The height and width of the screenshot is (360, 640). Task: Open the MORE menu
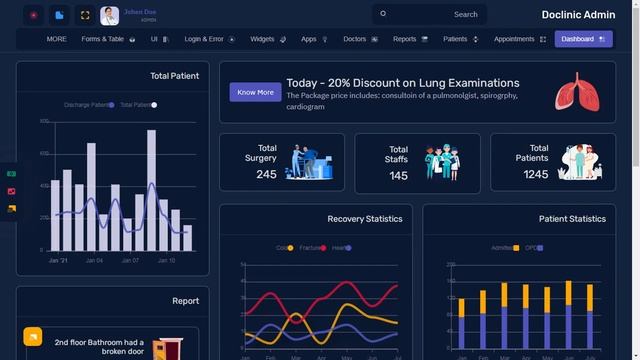coord(56,39)
